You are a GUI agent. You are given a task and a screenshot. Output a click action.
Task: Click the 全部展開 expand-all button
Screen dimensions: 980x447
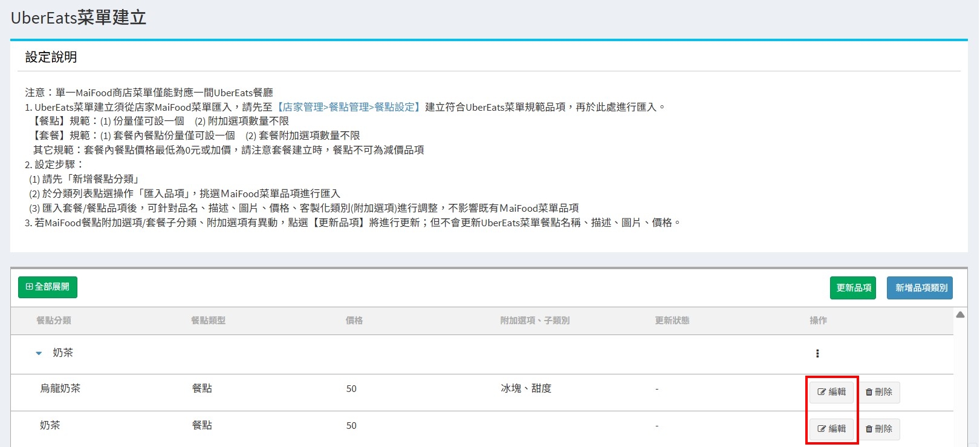tap(48, 287)
